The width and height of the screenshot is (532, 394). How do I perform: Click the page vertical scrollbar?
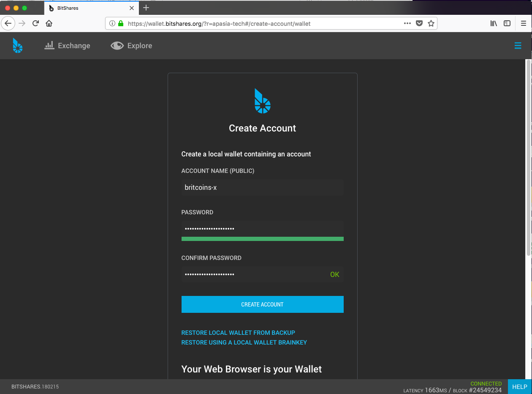[529, 157]
